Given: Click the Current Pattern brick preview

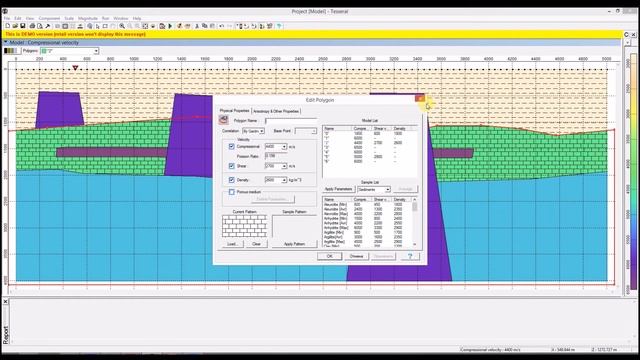Looking at the screenshot, I should (x=244, y=226).
